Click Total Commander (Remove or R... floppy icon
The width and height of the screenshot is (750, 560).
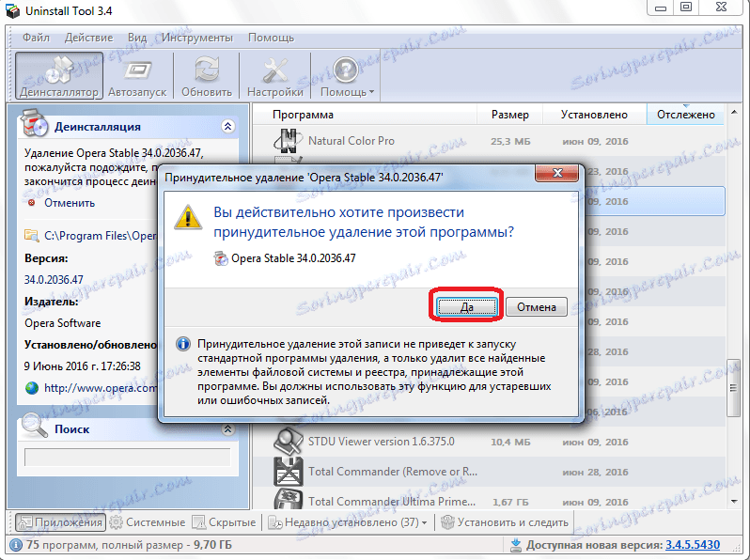click(288, 472)
